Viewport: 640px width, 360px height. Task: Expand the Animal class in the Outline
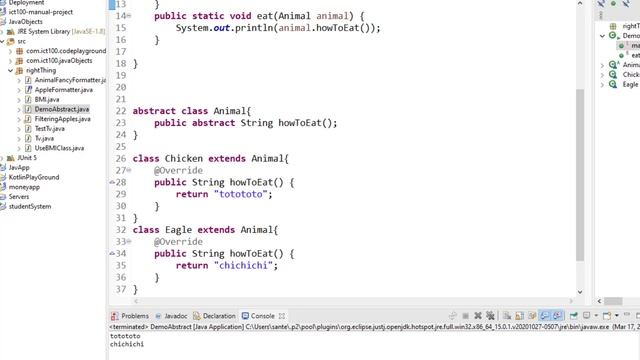click(x=602, y=65)
